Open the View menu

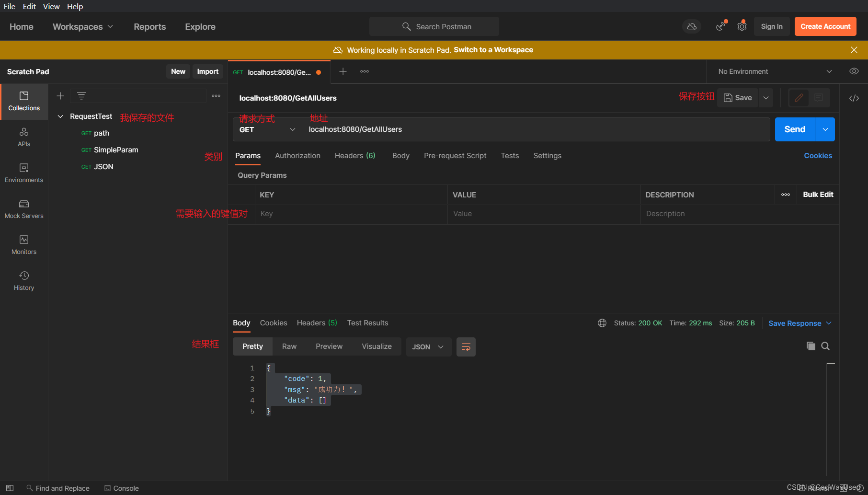coord(51,6)
